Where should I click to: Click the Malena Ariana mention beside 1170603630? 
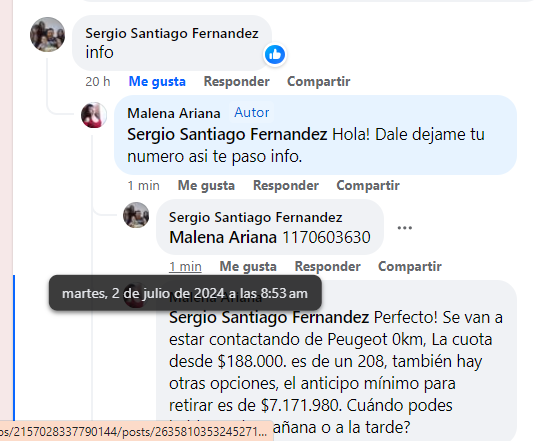(223, 238)
